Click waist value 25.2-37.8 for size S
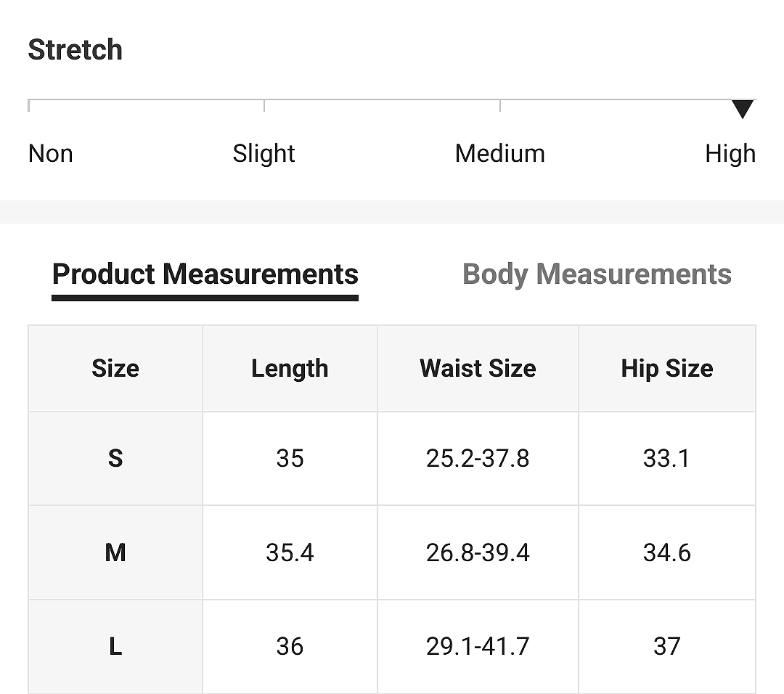Screen dimensions: 784x694 click(478, 458)
